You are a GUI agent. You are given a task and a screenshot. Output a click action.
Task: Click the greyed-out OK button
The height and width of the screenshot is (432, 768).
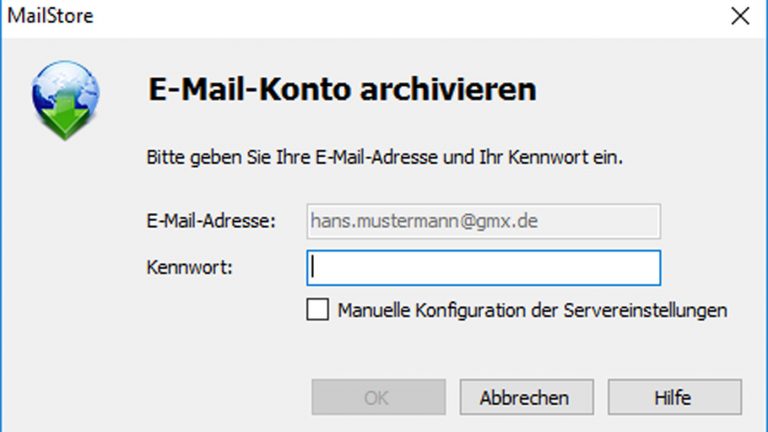(x=376, y=397)
